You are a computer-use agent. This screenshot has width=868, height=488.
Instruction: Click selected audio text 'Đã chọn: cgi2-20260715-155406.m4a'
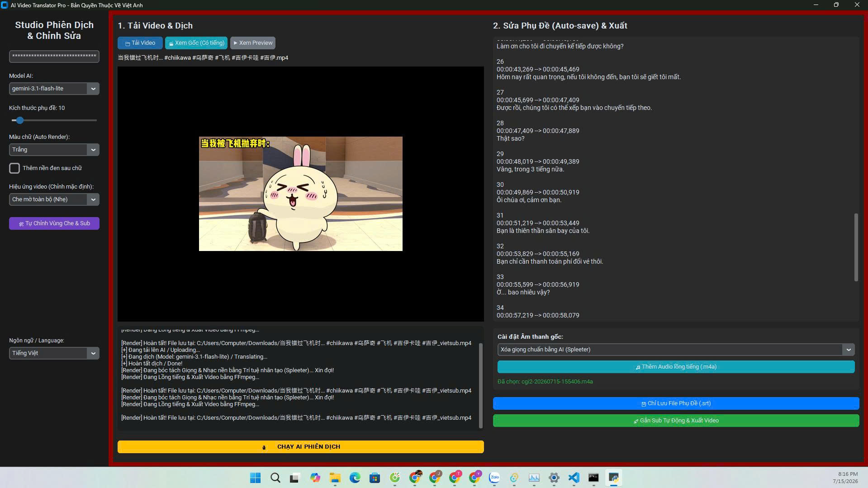545,382
